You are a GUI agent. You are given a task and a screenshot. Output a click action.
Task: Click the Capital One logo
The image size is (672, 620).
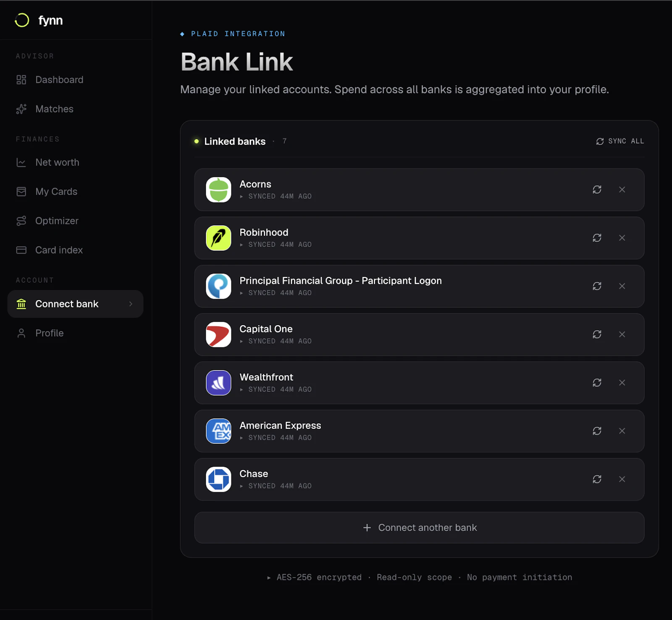[x=218, y=335]
